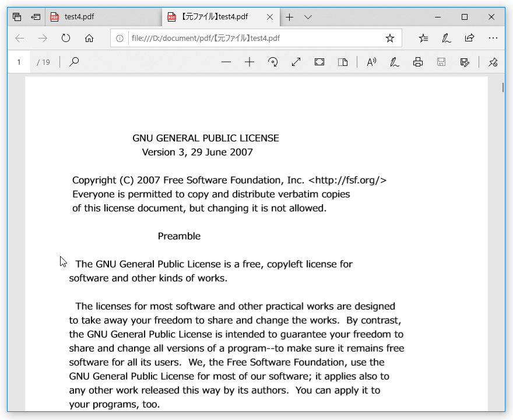
Task: Search in the PDF with magnifier
Action: (74, 62)
